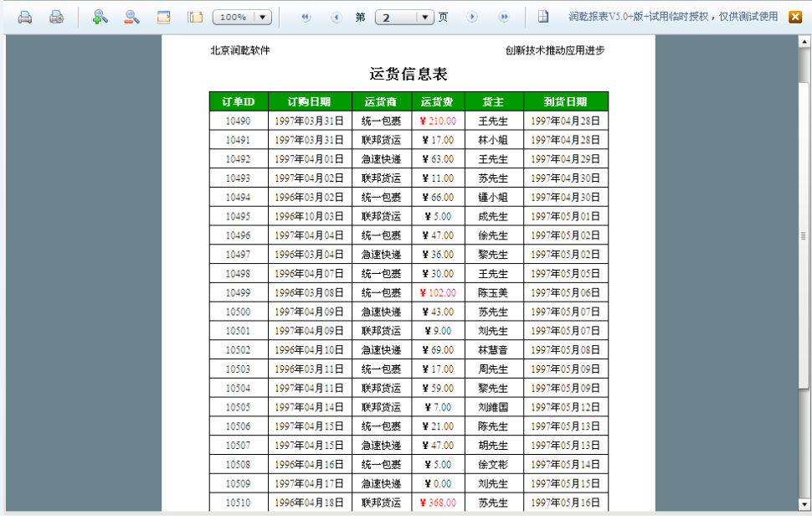Click order ID 10499 cell
This screenshot has width=812, height=516.
(239, 292)
